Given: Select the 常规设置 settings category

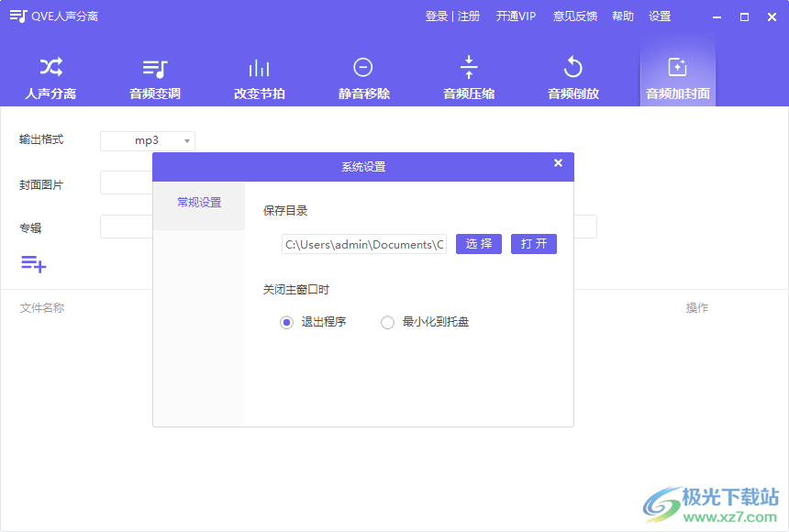Looking at the screenshot, I should (198, 203).
